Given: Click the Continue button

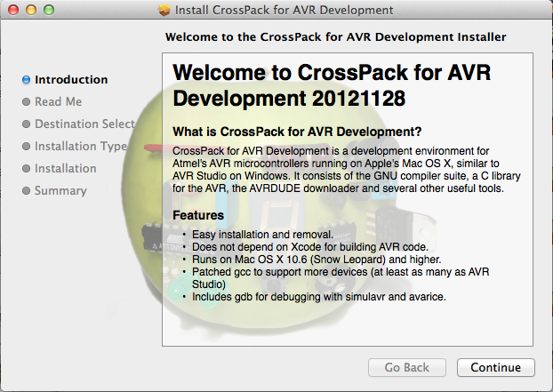Looking at the screenshot, I should (x=496, y=367).
